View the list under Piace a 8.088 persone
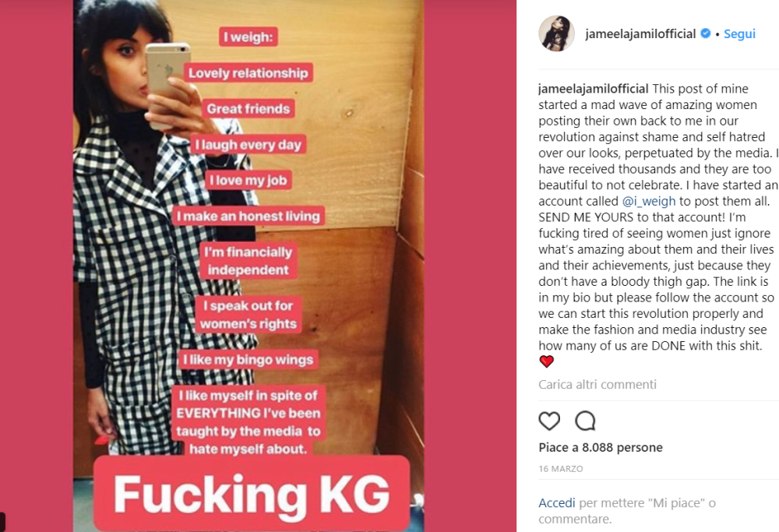Viewport: 779px width, 532px height. click(601, 448)
